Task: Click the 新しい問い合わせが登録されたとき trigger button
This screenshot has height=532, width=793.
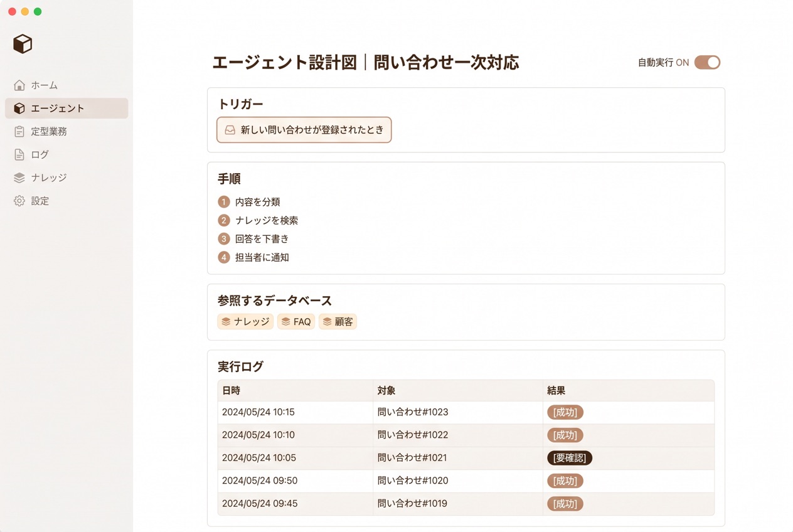Action: pyautogui.click(x=304, y=130)
